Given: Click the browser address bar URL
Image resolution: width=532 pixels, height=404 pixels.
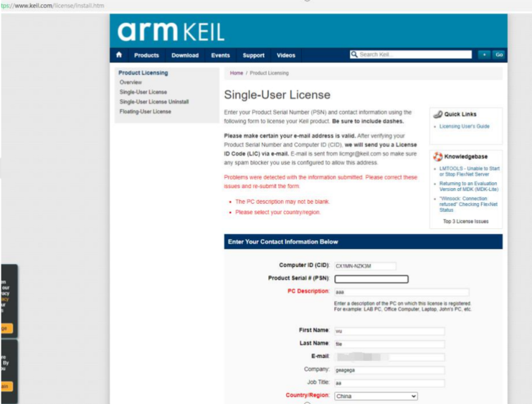Looking at the screenshot, I should tap(52, 6).
